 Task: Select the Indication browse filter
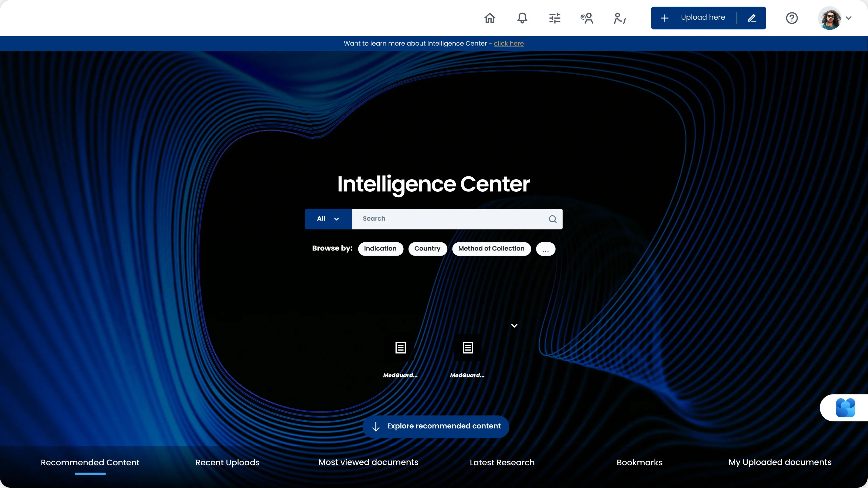coord(380,249)
